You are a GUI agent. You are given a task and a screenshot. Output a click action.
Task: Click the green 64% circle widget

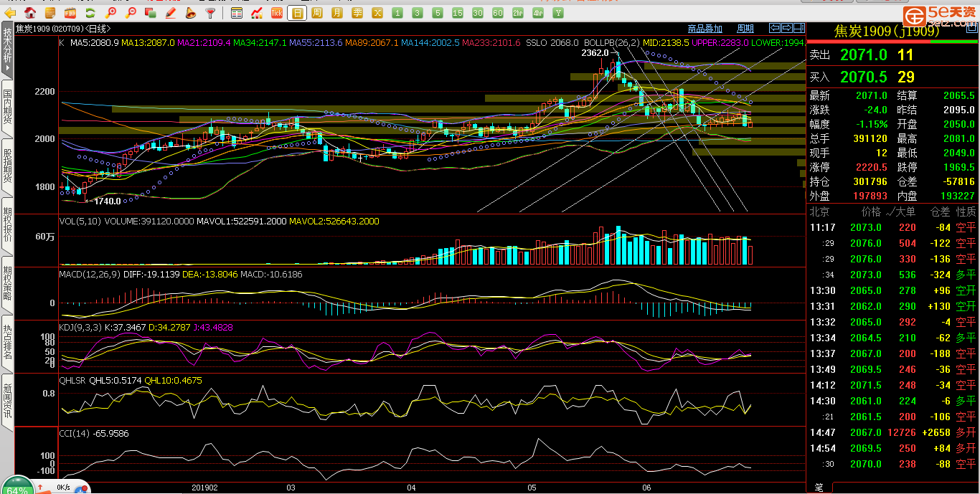[17, 486]
